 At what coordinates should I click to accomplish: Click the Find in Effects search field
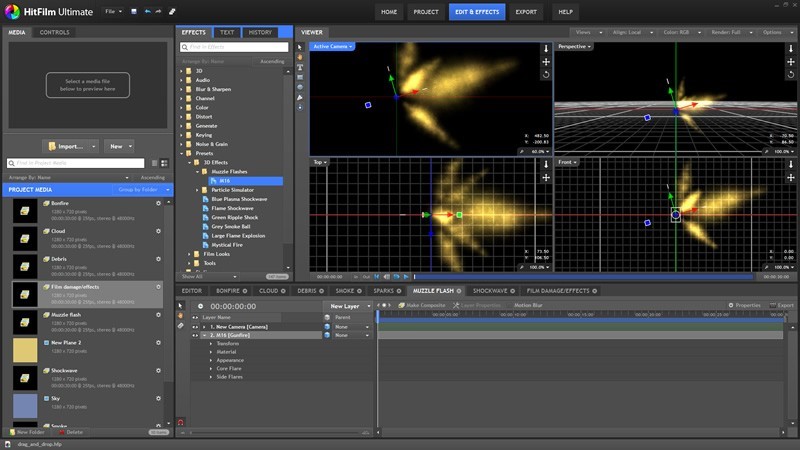tap(234, 47)
